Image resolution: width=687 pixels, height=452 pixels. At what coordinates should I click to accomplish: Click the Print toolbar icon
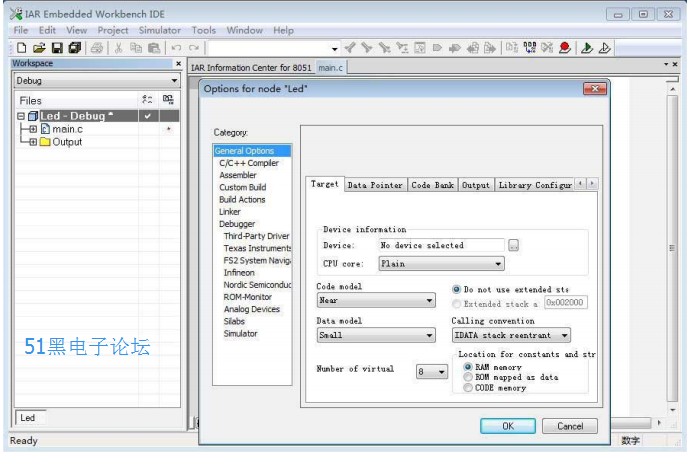(x=97, y=48)
